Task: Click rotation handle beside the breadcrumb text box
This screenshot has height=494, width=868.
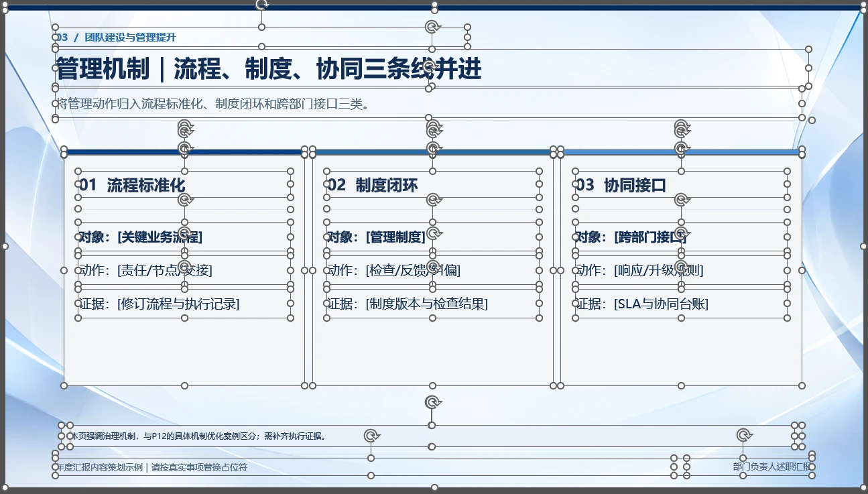Action: (433, 27)
